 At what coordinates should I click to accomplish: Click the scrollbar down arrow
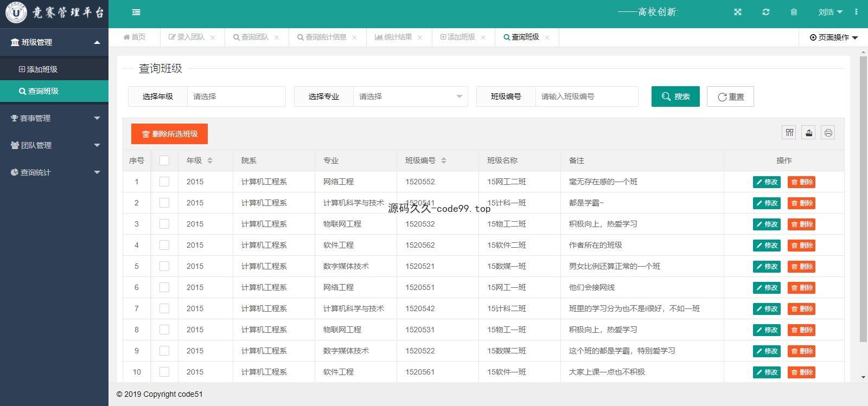point(863,378)
